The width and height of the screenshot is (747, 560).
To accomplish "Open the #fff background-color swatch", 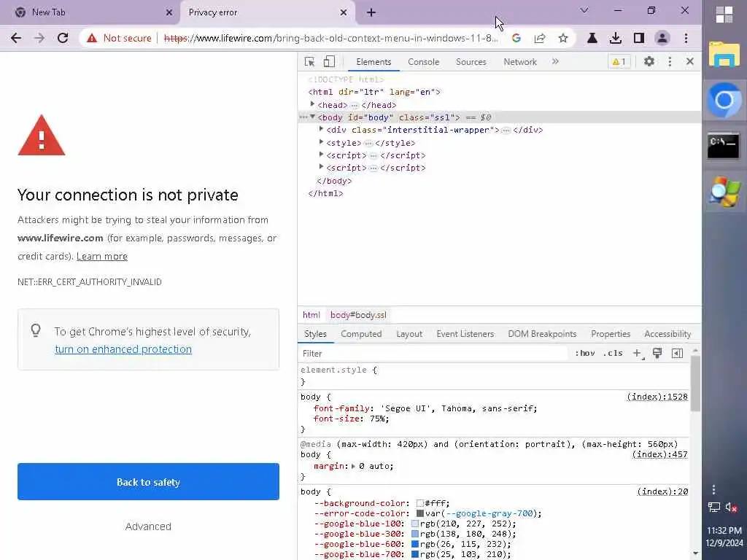I will (419, 503).
